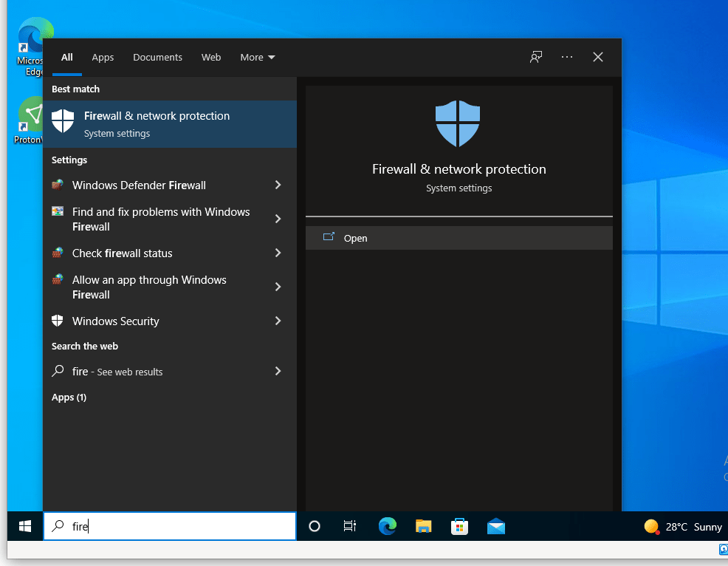Open the More filter dropdown
This screenshot has height=566, width=728.
tap(257, 57)
